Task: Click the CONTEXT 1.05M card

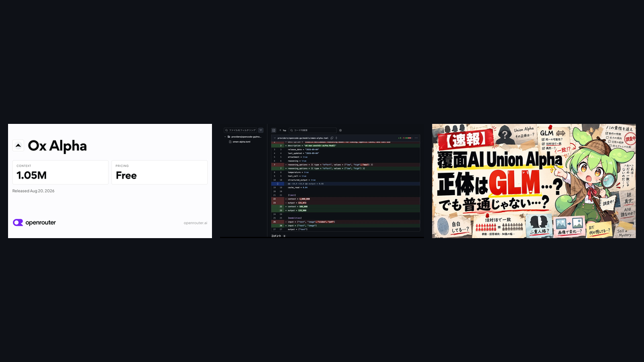Action: (60, 172)
